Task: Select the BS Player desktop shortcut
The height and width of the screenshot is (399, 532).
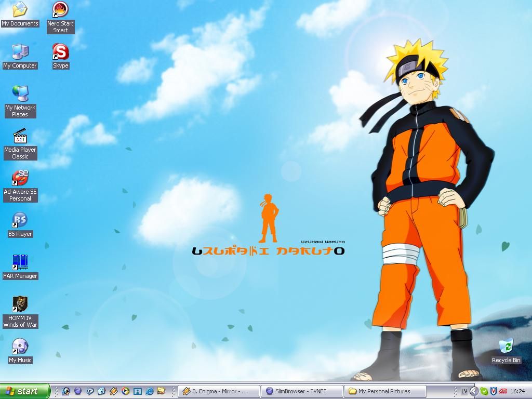Action: (x=20, y=225)
